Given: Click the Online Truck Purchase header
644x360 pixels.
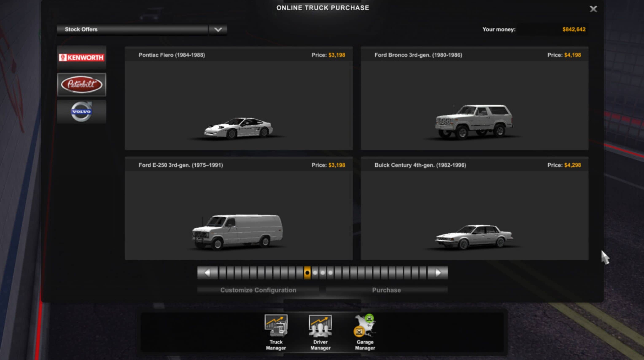Looking at the screenshot, I should (x=322, y=8).
